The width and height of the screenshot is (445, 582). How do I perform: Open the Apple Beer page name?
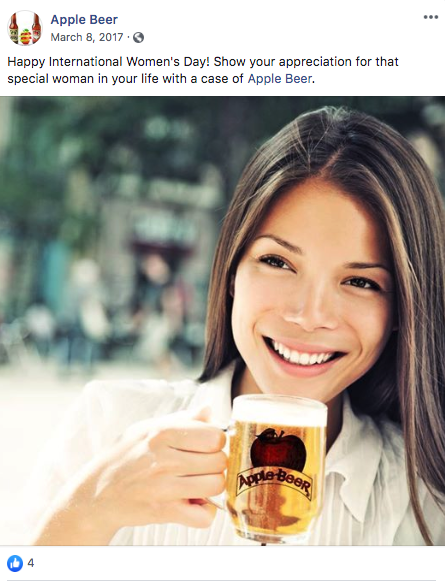84,20
